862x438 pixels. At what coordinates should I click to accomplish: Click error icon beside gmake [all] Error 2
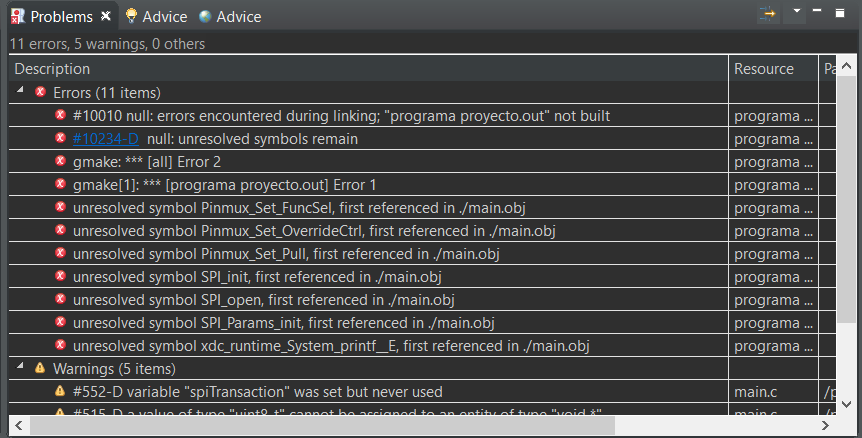pos(60,161)
